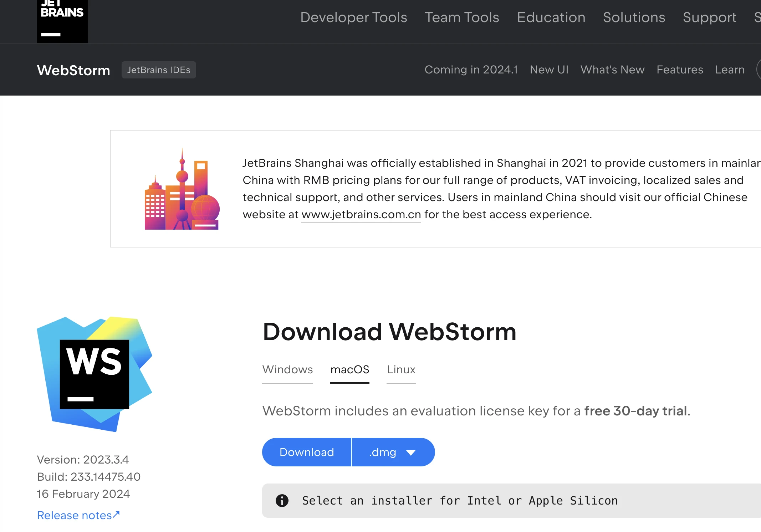Click the Version: 2023.3.4 text
This screenshot has width=761, height=532.
click(83, 460)
